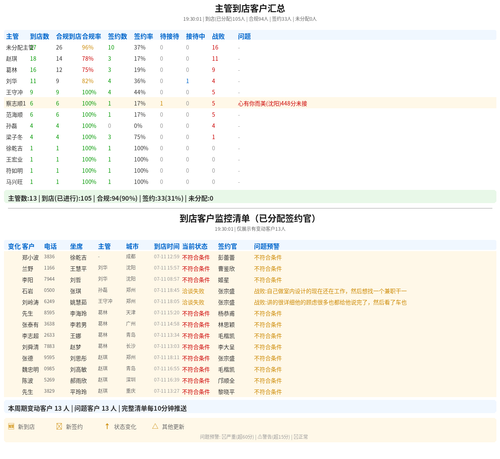Click the green summary bar 主管数:13

[250, 198]
